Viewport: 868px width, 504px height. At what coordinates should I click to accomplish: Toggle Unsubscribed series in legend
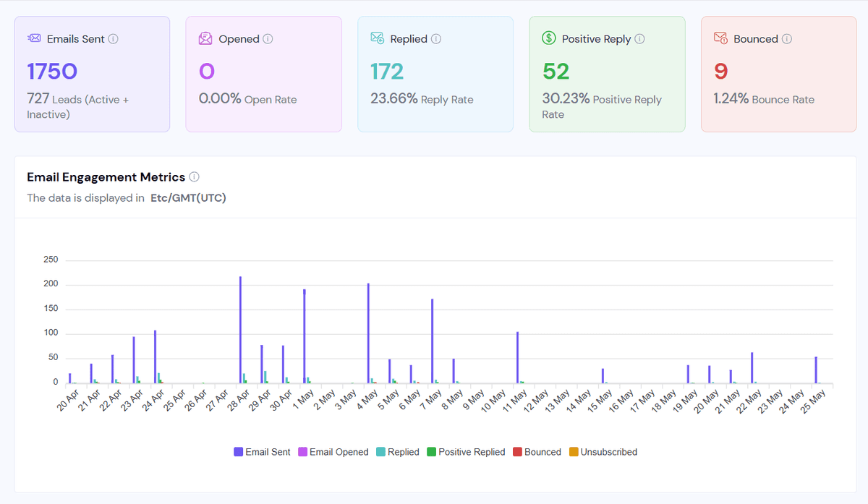603,452
